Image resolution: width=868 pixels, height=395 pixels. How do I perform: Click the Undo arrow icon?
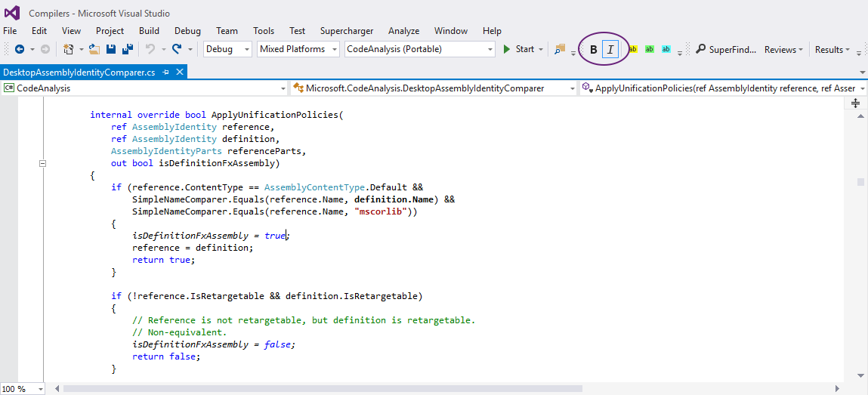pyautogui.click(x=150, y=49)
